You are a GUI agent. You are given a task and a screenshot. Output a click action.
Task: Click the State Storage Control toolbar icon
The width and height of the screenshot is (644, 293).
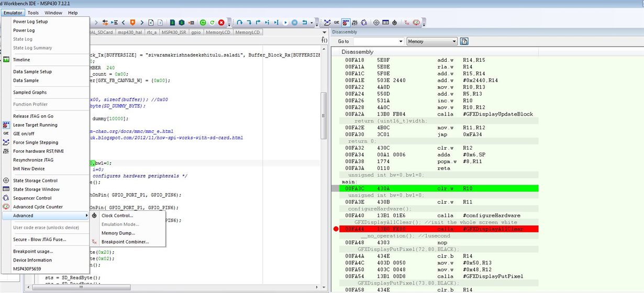pyautogui.click(x=376, y=22)
